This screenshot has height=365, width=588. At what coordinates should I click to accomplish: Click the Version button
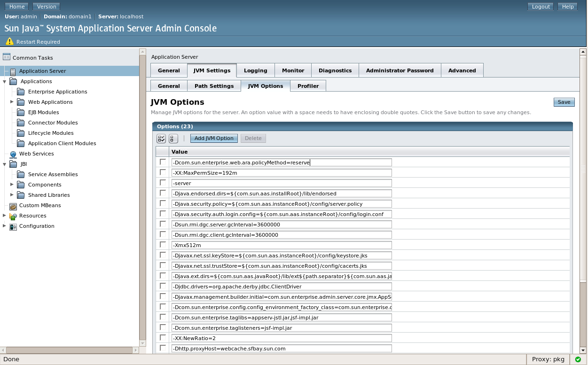click(47, 7)
